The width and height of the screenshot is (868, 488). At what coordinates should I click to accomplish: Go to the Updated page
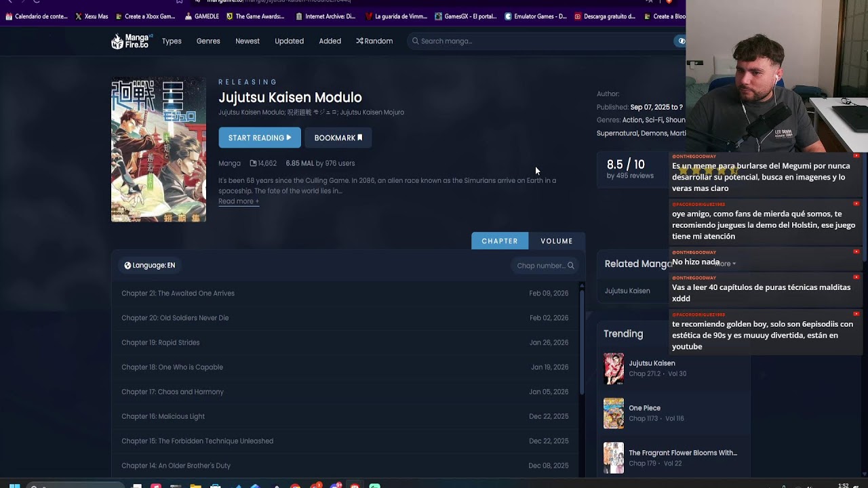(x=289, y=41)
